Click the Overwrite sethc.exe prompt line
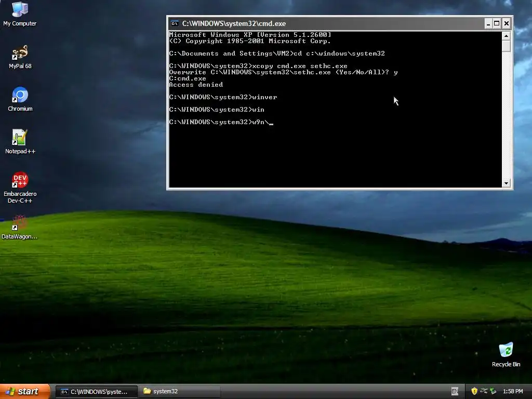Screen dimensions: 532x399 [x=283, y=72]
